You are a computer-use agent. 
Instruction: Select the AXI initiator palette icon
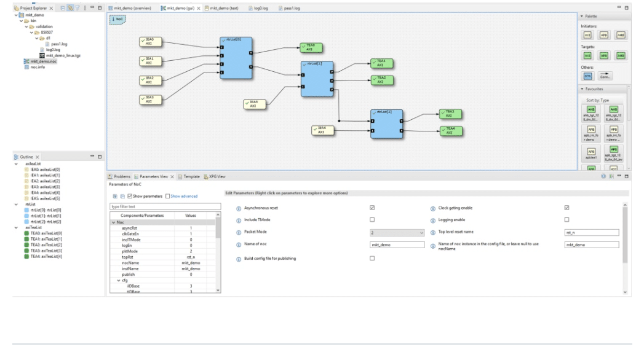tap(587, 35)
